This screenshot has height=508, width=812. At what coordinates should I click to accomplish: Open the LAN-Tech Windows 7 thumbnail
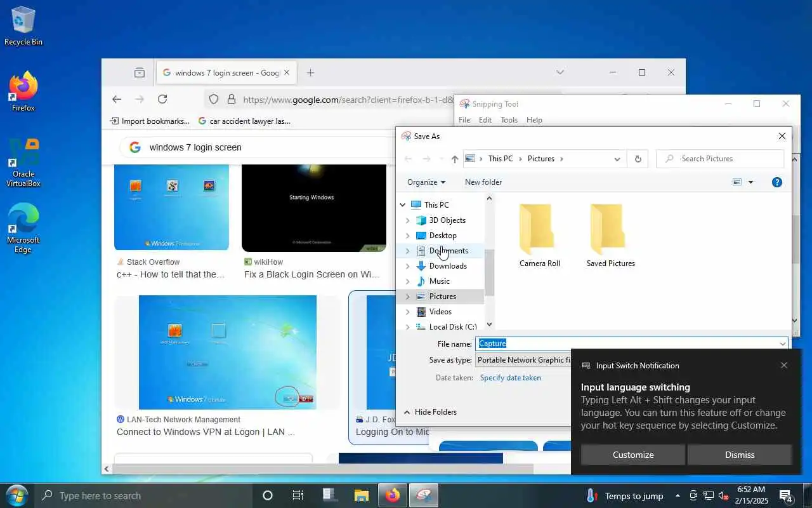click(x=227, y=352)
